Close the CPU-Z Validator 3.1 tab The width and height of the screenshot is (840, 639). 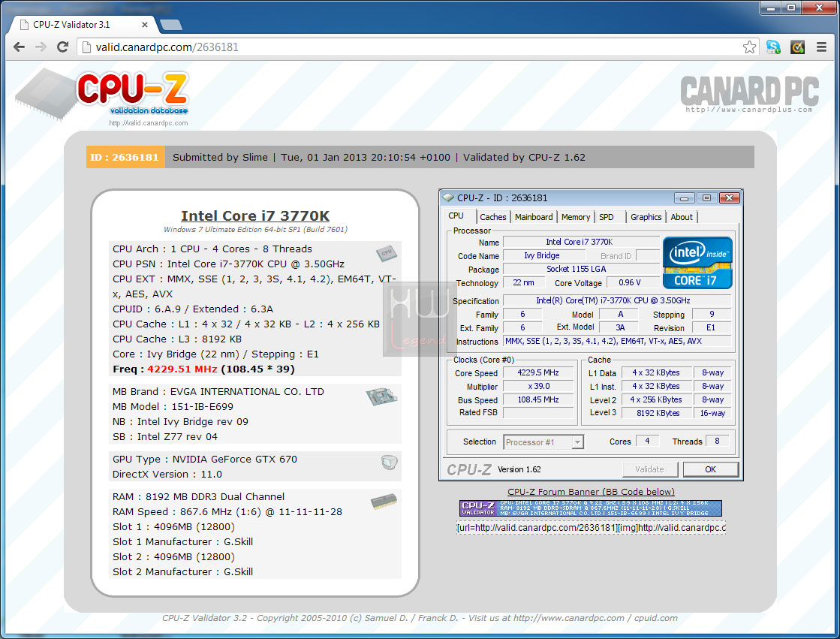point(145,25)
